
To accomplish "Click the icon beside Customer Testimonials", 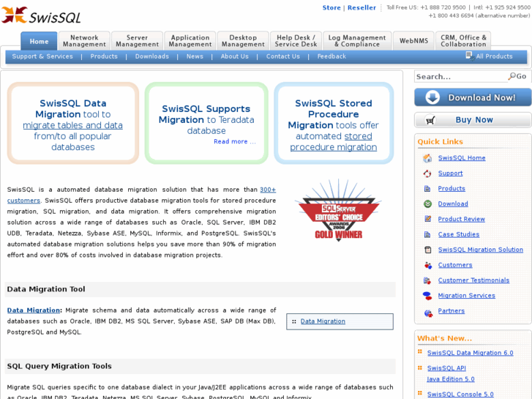I will (427, 280).
